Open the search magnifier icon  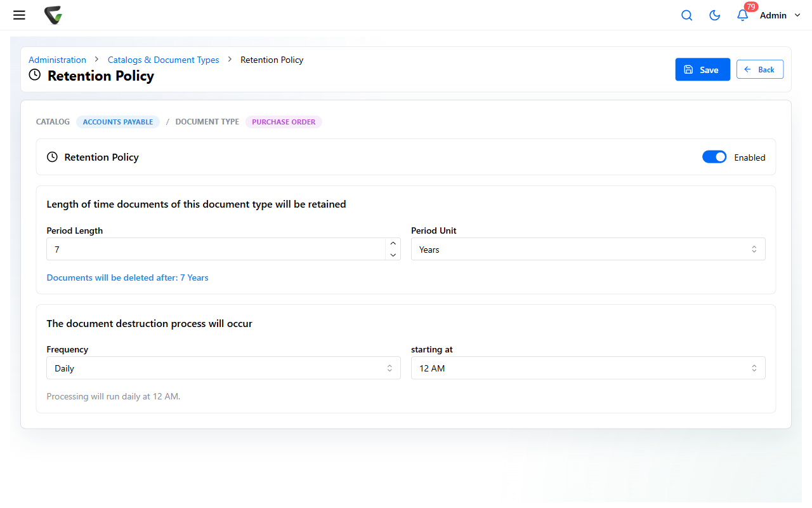(x=686, y=15)
